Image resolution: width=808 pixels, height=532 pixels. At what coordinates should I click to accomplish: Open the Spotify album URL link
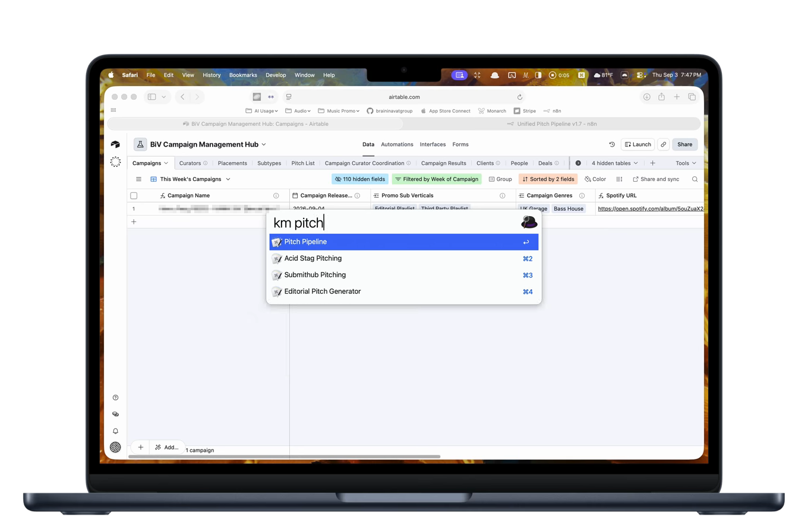pyautogui.click(x=651, y=209)
